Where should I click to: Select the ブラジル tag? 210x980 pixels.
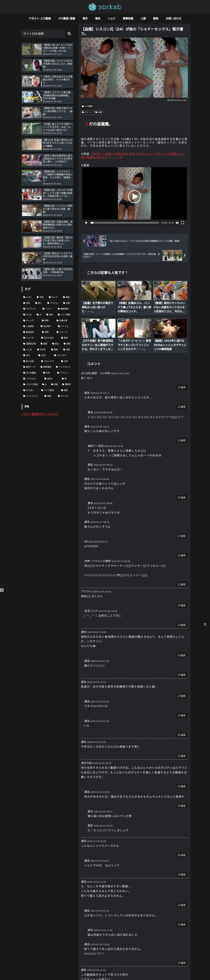click(x=53, y=303)
